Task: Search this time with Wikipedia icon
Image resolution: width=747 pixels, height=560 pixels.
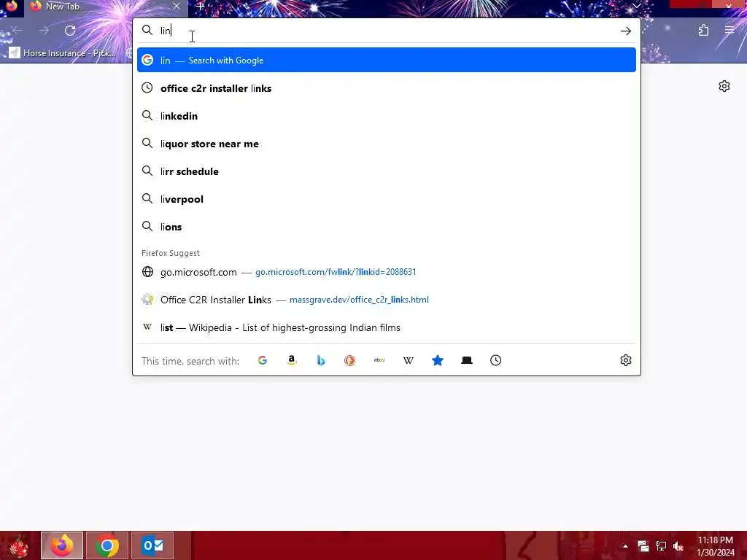Action: [409, 360]
